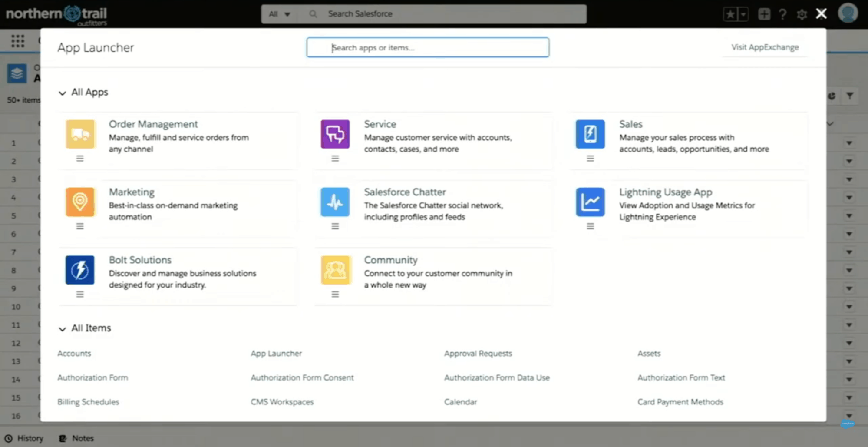Open Favorites star icon in header
This screenshot has height=447, width=868.
[x=730, y=14]
